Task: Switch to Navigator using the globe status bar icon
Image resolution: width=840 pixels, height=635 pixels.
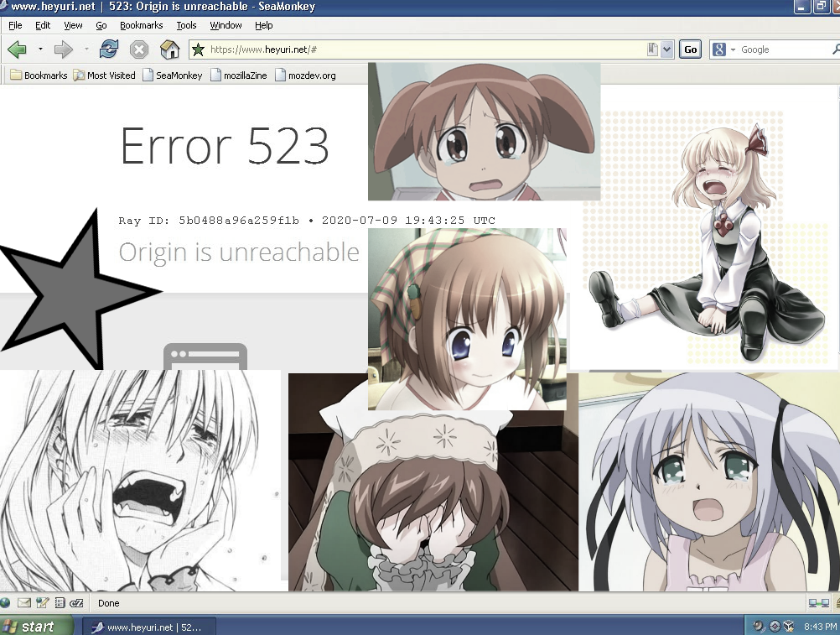Action: 5,602
